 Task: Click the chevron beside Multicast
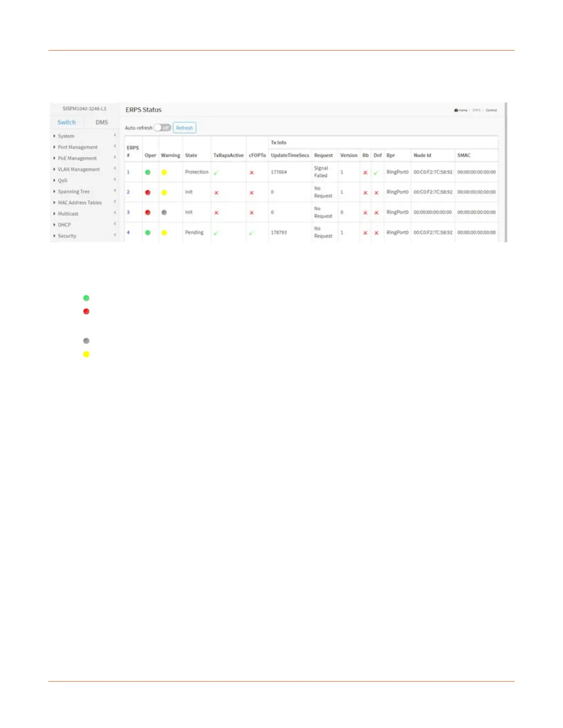point(115,213)
